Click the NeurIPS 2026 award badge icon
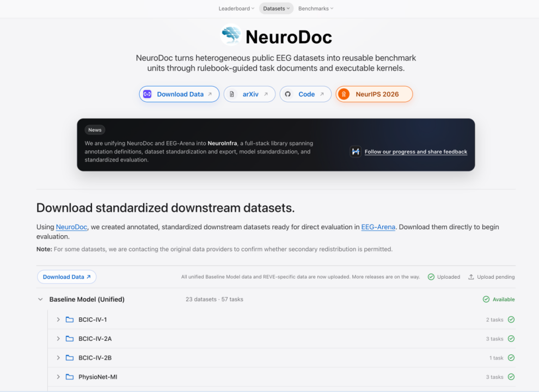Viewport: 539px width, 392px height. pyautogui.click(x=344, y=94)
